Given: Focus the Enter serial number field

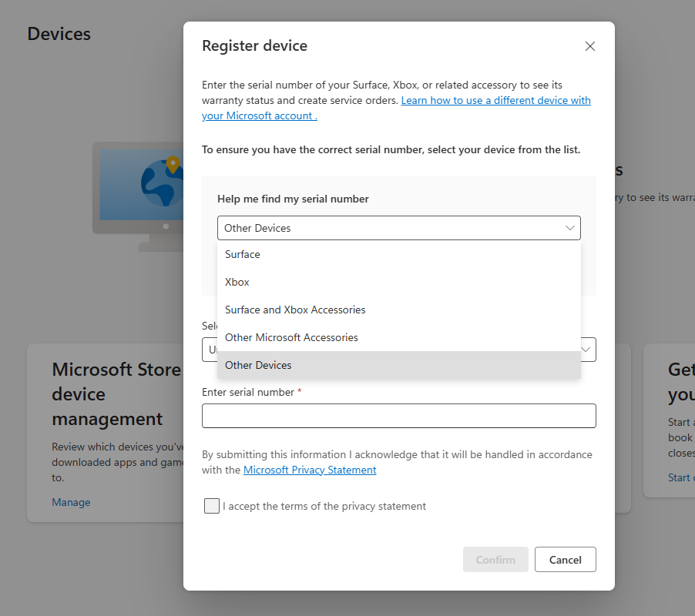Looking at the screenshot, I should tap(398, 416).
